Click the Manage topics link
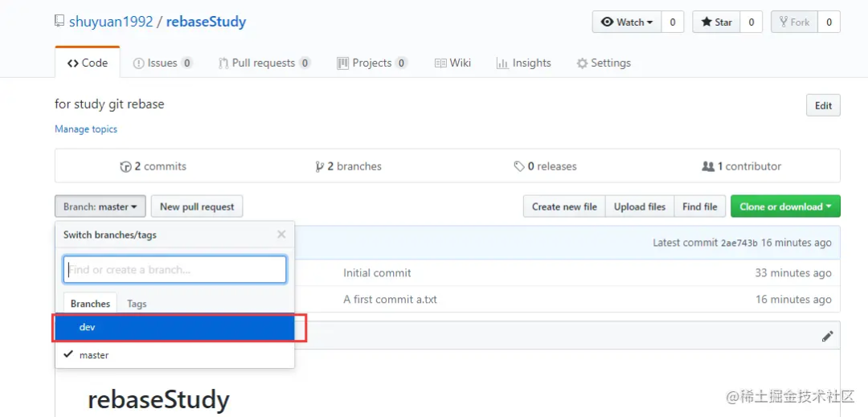The image size is (868, 417). coord(86,129)
